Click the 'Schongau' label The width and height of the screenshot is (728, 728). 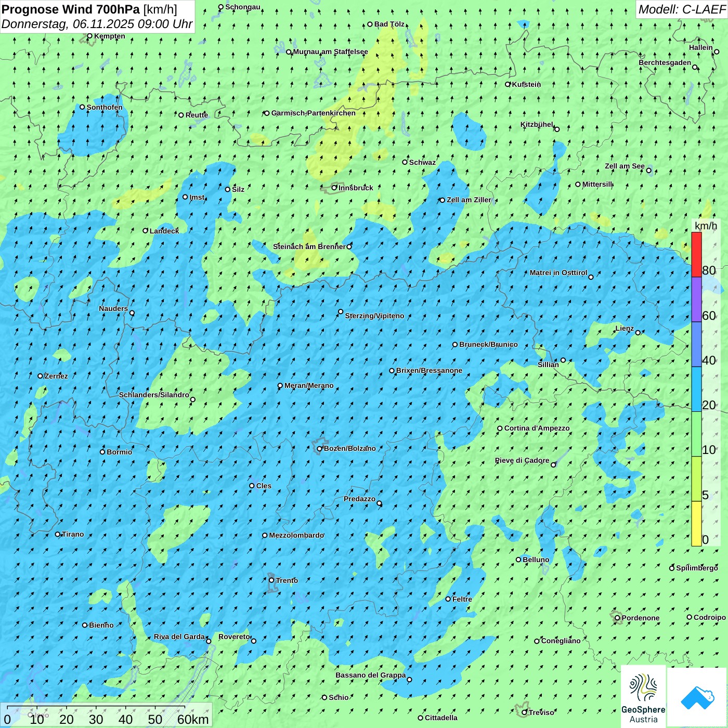[243, 7]
